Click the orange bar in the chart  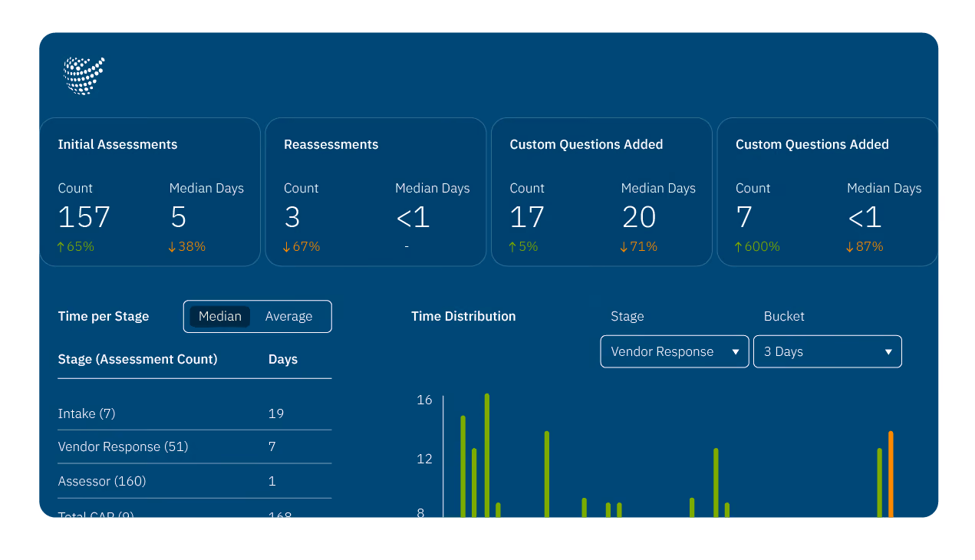[891, 474]
